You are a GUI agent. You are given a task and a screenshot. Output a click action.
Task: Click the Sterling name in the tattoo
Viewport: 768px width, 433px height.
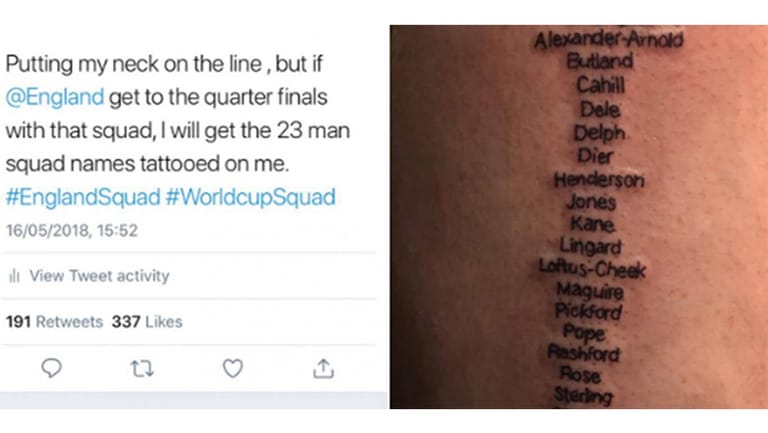(x=583, y=398)
